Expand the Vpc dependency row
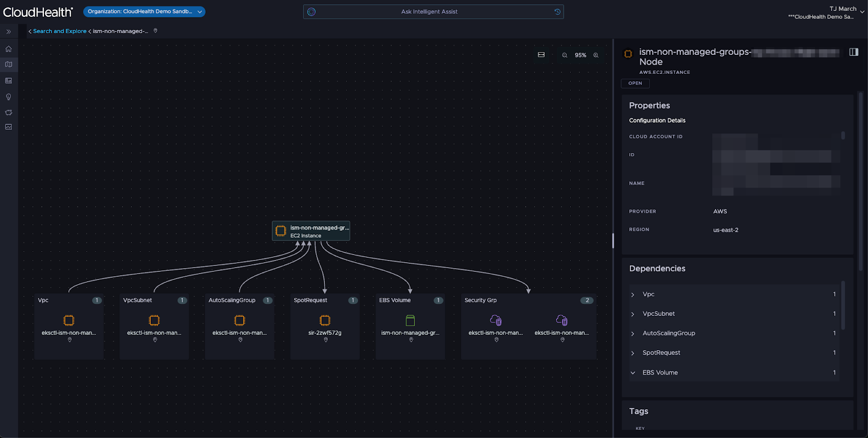868x438 pixels. (x=633, y=295)
